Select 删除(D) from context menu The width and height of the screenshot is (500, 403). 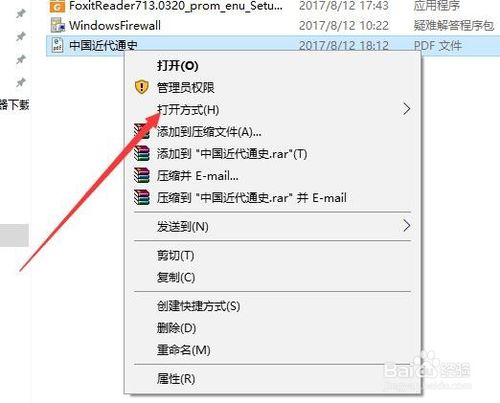click(x=176, y=328)
